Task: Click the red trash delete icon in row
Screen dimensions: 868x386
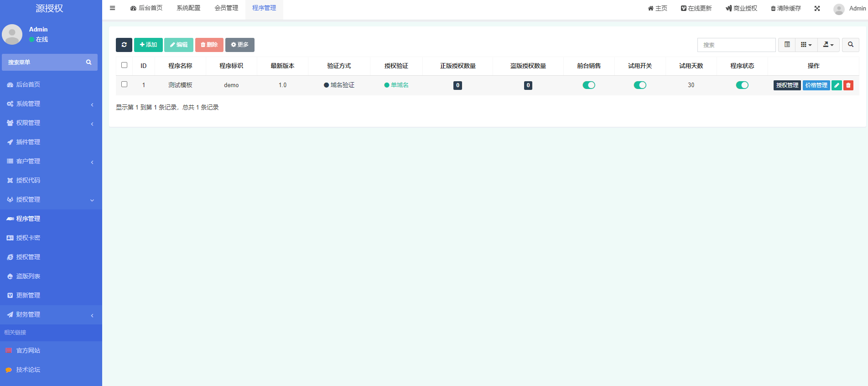Action: (848, 85)
